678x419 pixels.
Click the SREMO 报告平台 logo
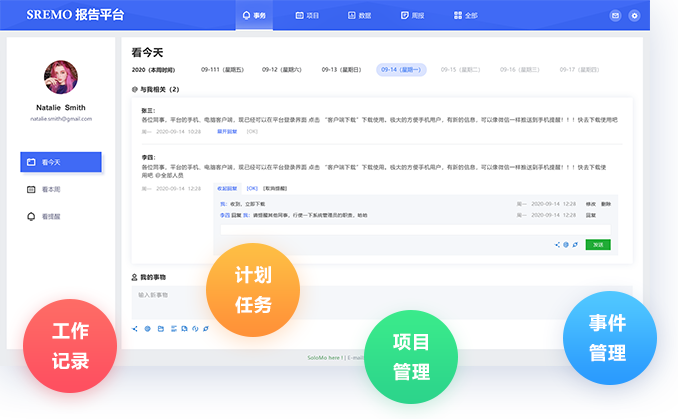(75, 15)
